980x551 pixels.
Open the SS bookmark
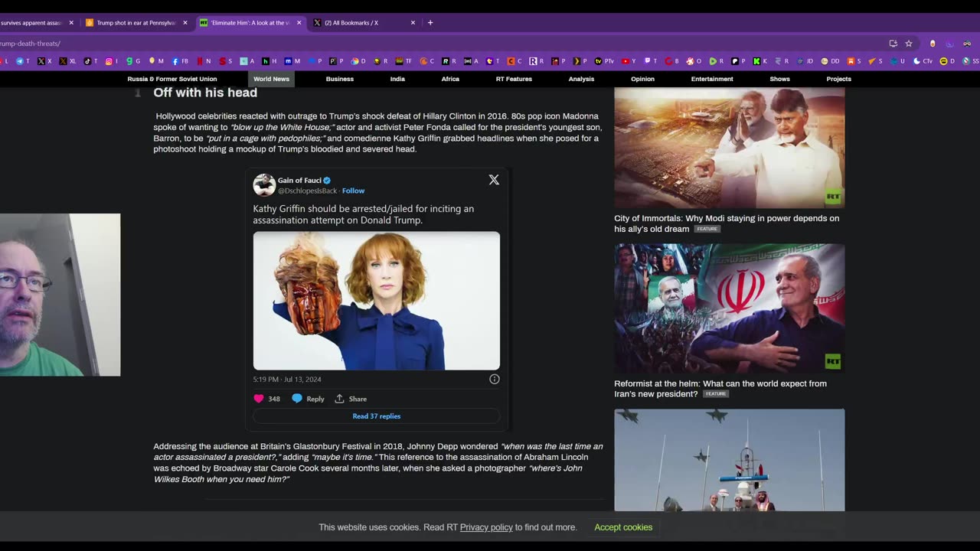[971, 61]
